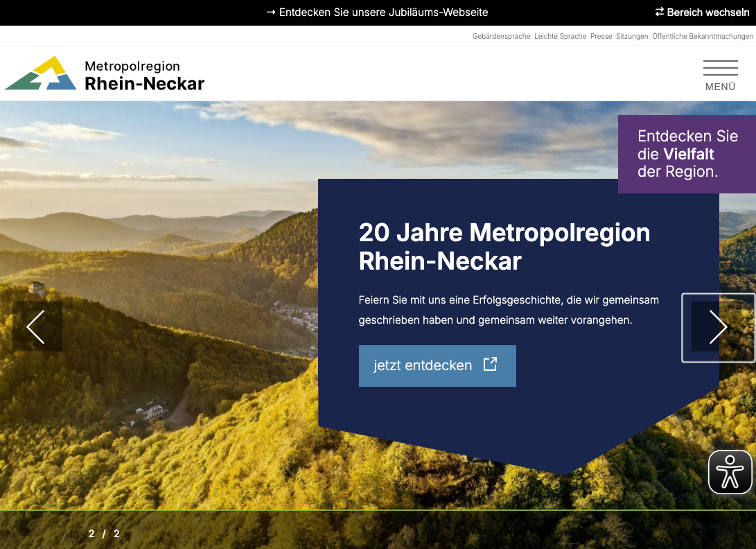The width and height of the screenshot is (756, 549).
Task: Click the green slider progress line
Action: point(378,510)
